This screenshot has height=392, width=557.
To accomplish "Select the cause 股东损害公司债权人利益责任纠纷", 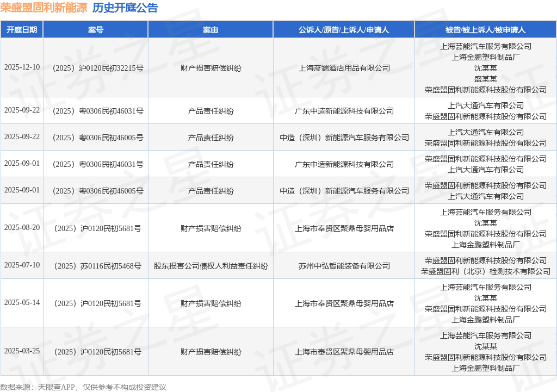I will [211, 266].
